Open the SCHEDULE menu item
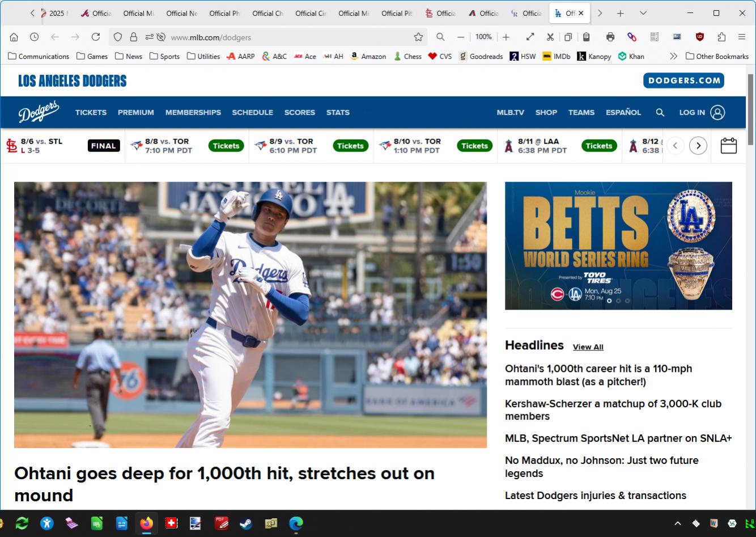This screenshot has height=537, width=756. point(252,112)
